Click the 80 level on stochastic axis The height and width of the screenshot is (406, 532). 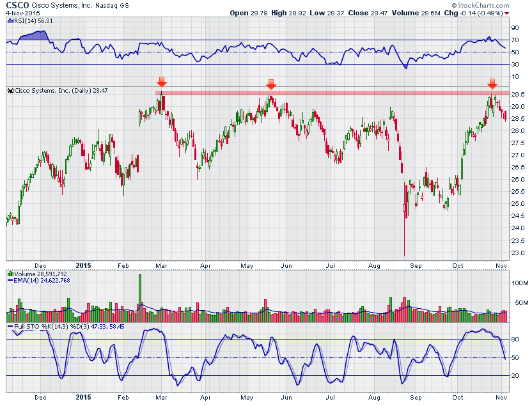tap(515, 339)
